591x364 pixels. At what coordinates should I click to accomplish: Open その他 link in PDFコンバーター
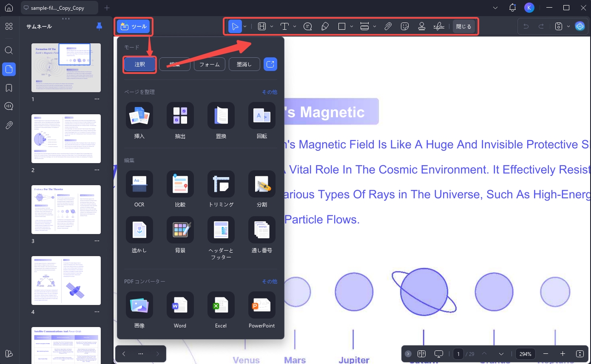pos(270,282)
